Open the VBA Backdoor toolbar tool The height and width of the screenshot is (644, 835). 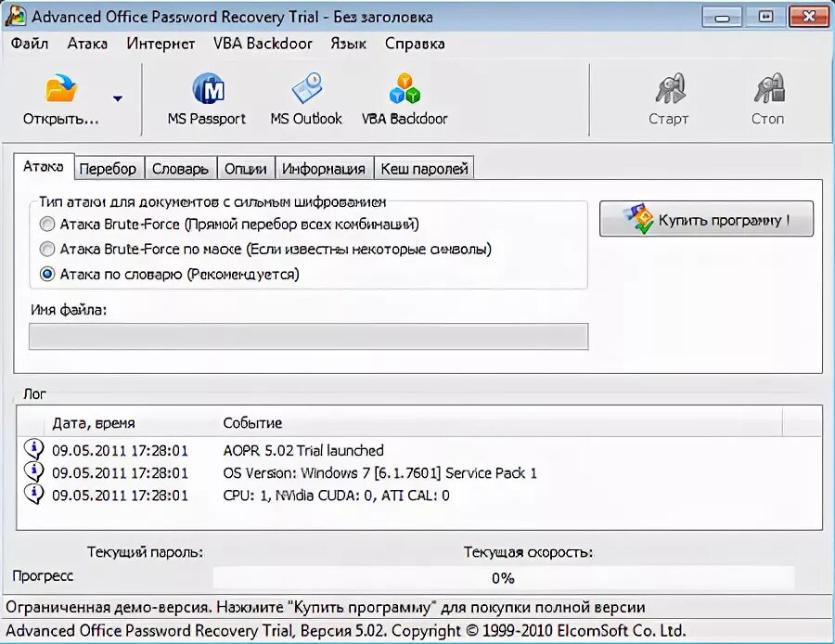click(405, 99)
